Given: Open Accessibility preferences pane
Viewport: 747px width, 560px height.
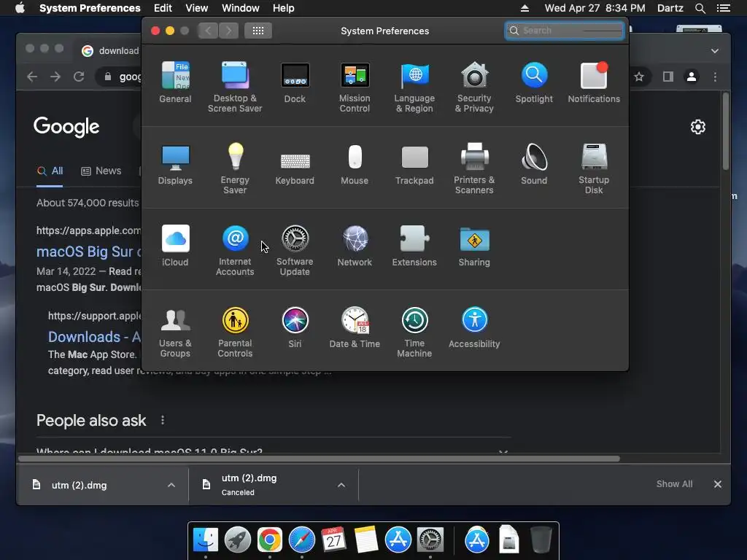Looking at the screenshot, I should tap(474, 327).
